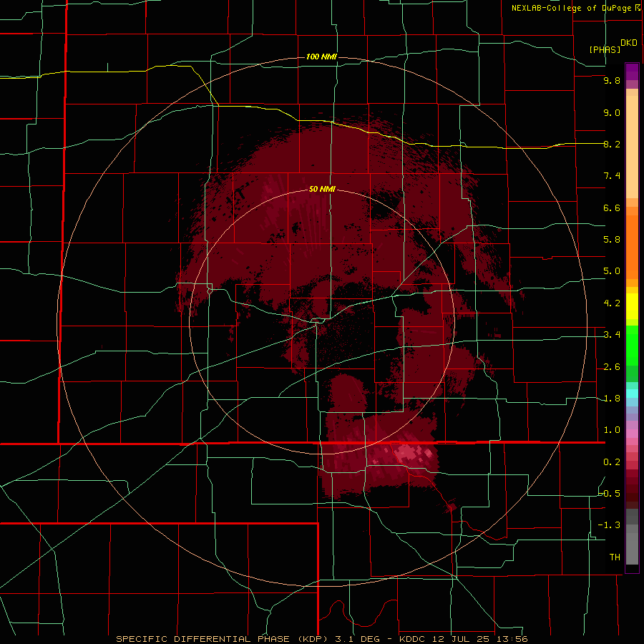Click the 4.2 color scale label
Image resolution: width=644 pixels, height=644 pixels.
(612, 303)
